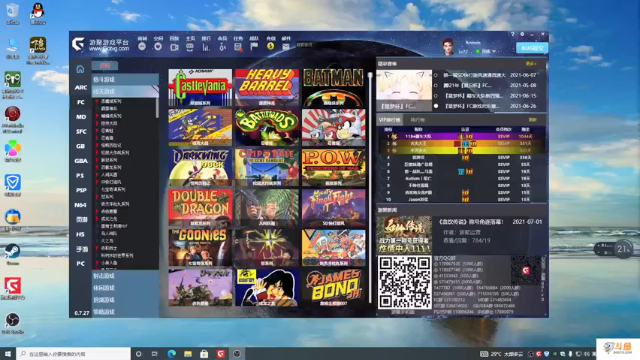640x360 pixels.
Task: Expand the bottom category header in the left panel
Action: click(125, 312)
